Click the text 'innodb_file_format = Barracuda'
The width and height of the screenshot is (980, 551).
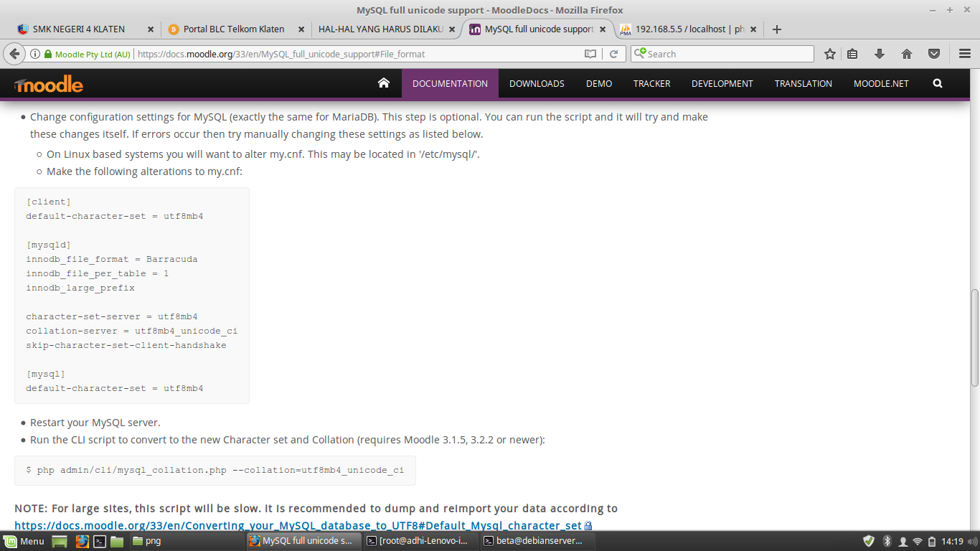(112, 259)
